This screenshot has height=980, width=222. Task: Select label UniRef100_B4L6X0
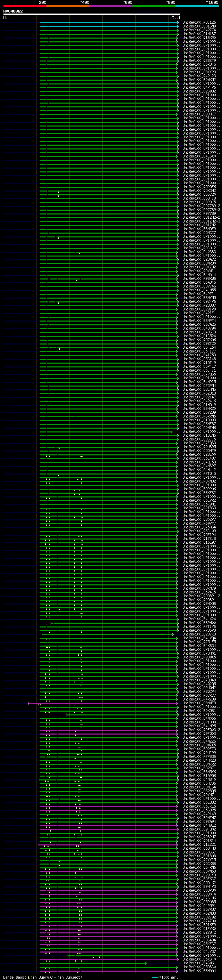pos(199,156)
